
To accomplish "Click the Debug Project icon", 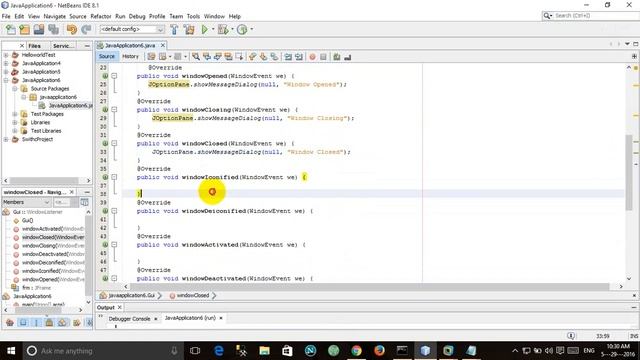I will [x=223, y=29].
